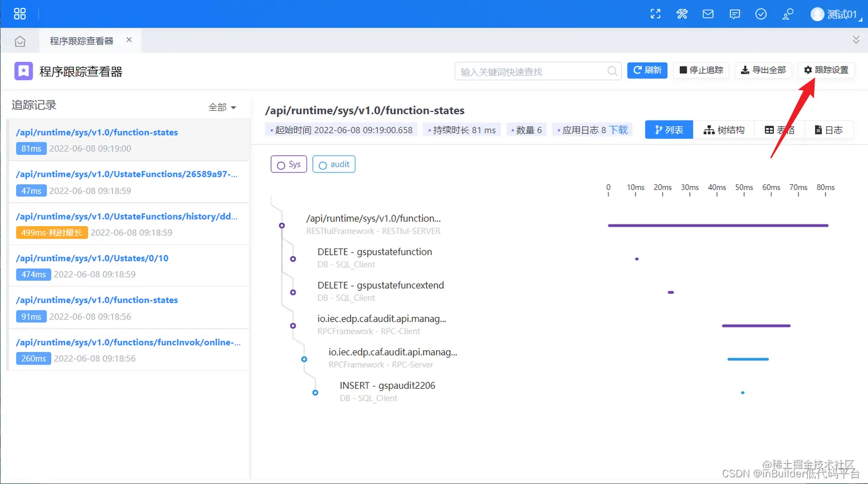Viewport: 868px width, 484px height.
Task: Select the functions/funcInvok/online trace record
Action: [x=129, y=350]
